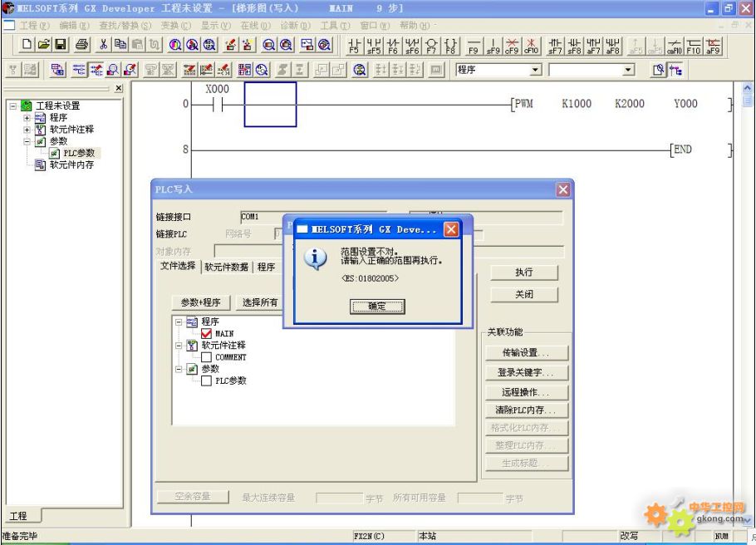
Task: Click the 清除PLC内存 button
Action: point(527,410)
